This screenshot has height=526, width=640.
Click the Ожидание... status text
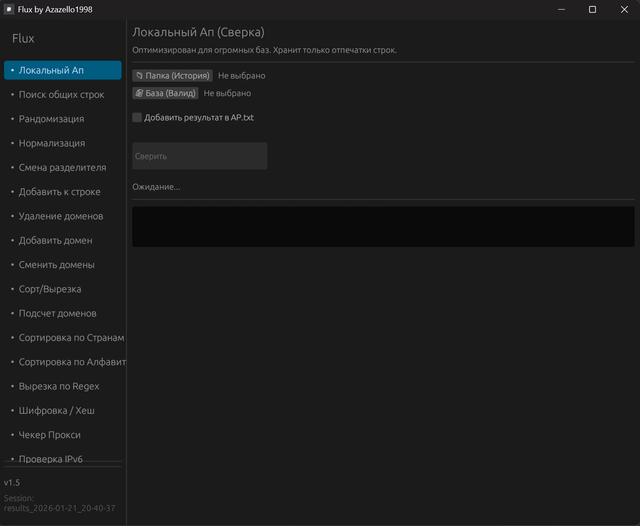point(156,187)
